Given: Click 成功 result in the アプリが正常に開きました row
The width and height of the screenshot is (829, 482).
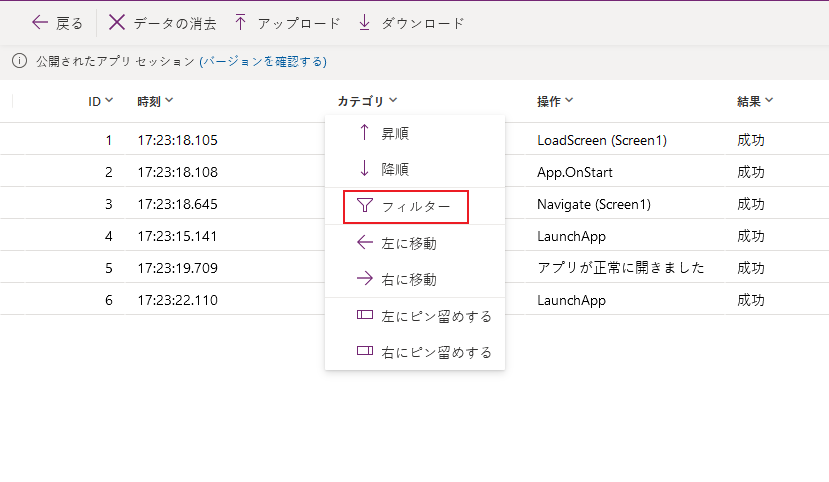Looking at the screenshot, I should pos(751,268).
